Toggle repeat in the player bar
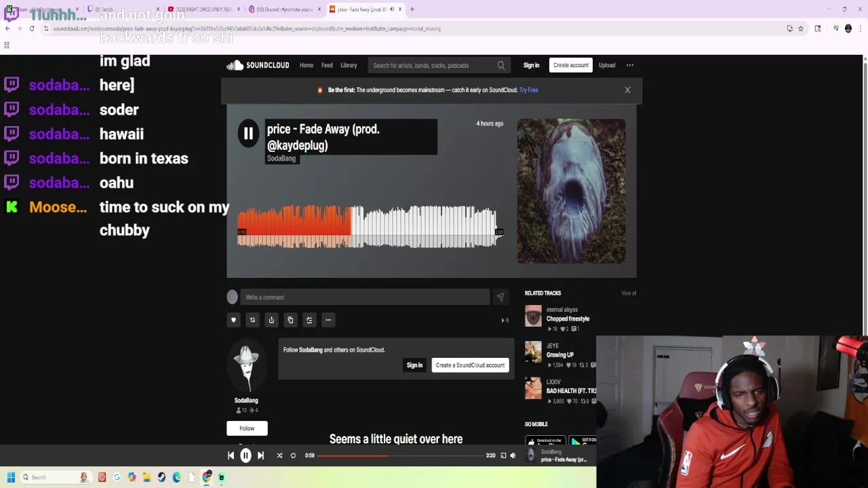This screenshot has height=488, width=868. [293, 455]
